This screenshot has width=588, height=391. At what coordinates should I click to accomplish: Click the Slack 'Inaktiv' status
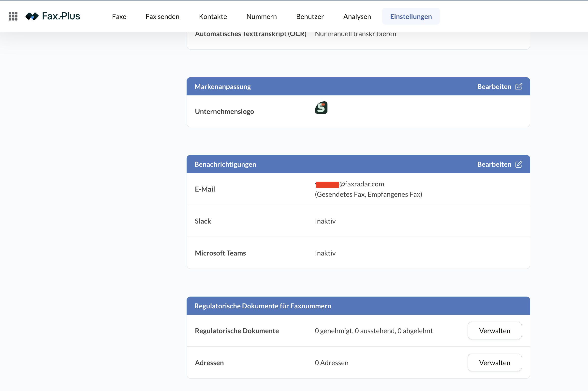click(x=325, y=221)
